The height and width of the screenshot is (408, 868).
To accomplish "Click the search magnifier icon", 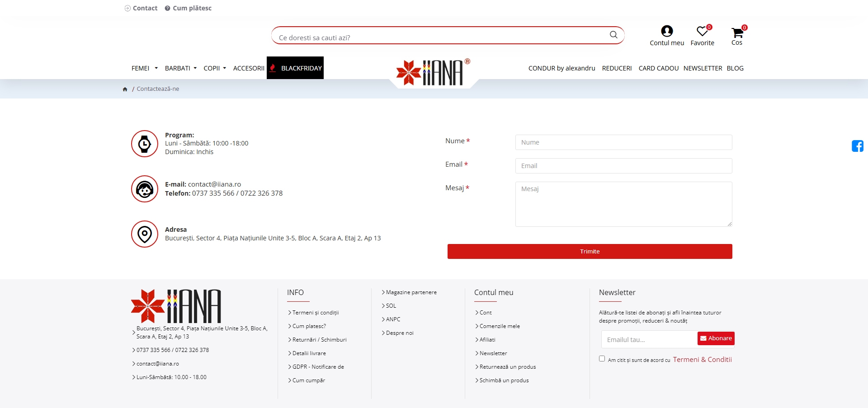I will tap(613, 35).
